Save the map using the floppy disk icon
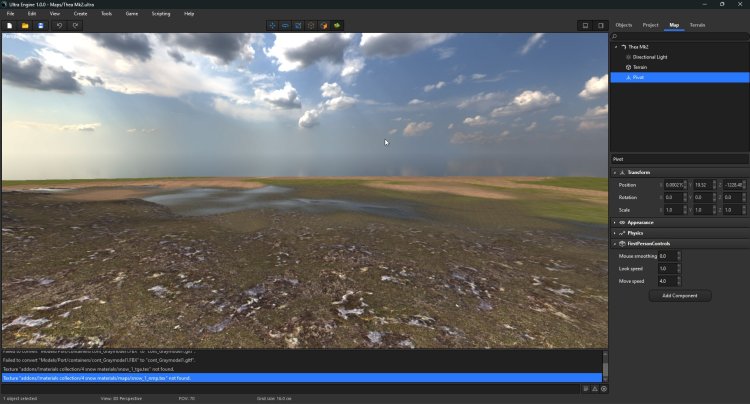This screenshot has height=404, width=750. click(x=40, y=25)
